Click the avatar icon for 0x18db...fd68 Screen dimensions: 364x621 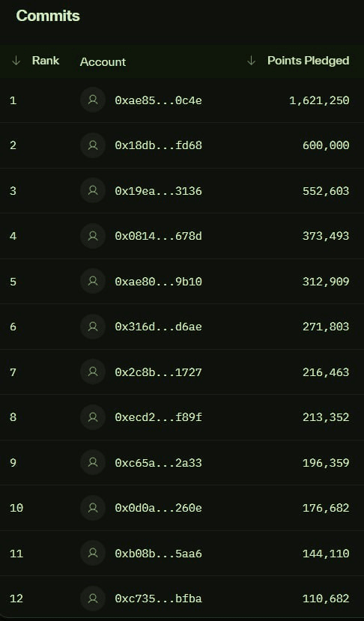pos(93,145)
